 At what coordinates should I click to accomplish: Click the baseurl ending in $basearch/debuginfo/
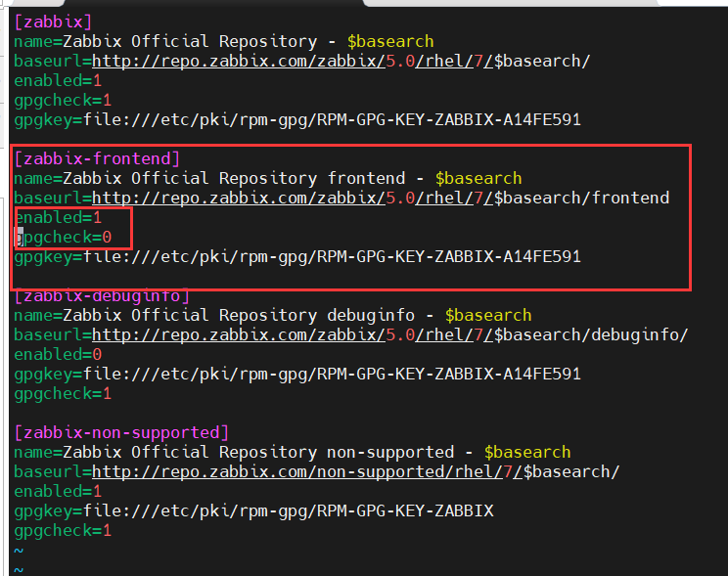[x=351, y=334]
